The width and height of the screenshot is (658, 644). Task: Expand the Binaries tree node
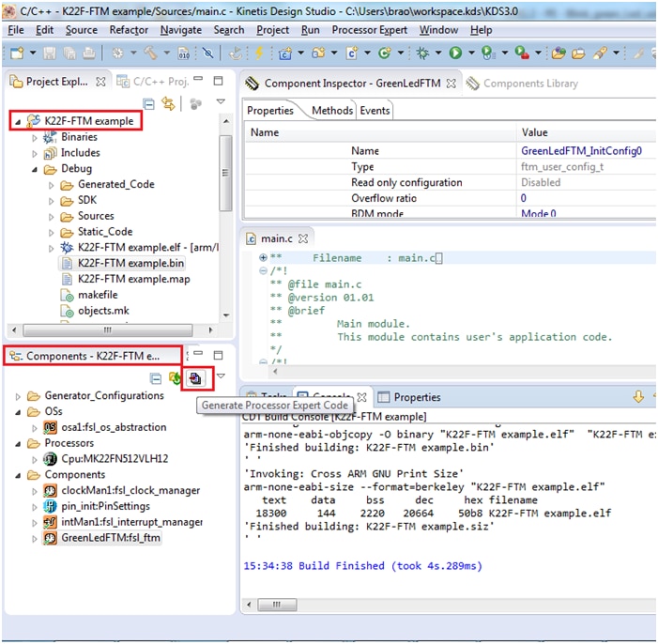(35, 138)
